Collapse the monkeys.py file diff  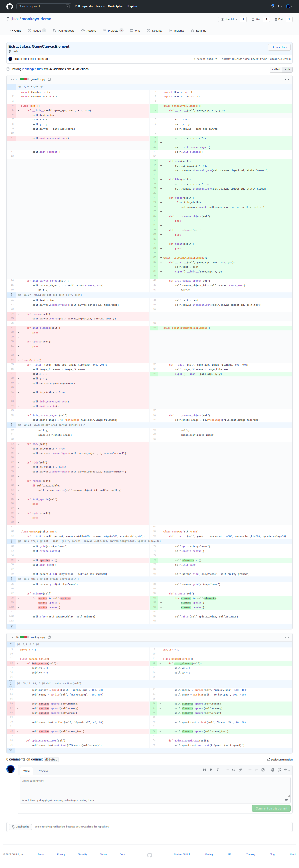coord(12,637)
